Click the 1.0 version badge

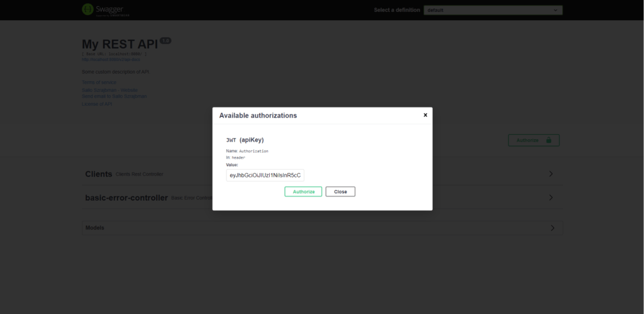click(165, 40)
